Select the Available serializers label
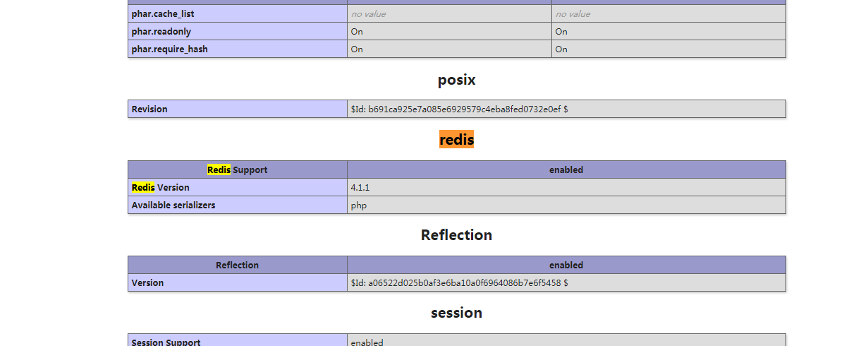Screen dimensions: 868x346 tap(173, 205)
